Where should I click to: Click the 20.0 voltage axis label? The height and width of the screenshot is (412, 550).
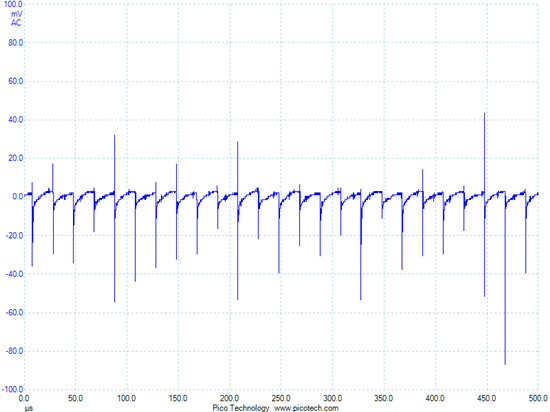tap(15, 158)
